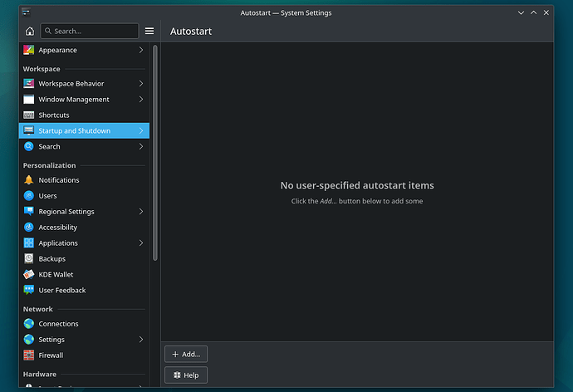
Task: Open the Shortcuts settings page
Action: click(84, 115)
